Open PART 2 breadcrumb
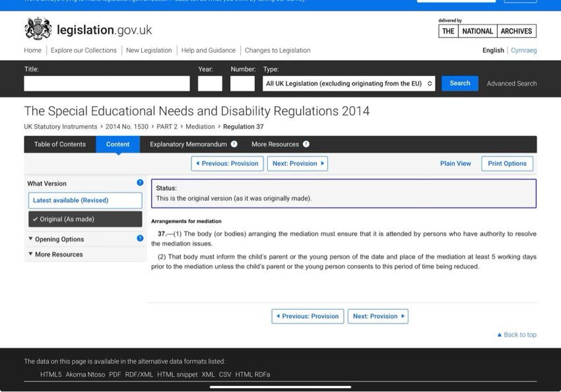The height and width of the screenshot is (392, 561). click(167, 127)
